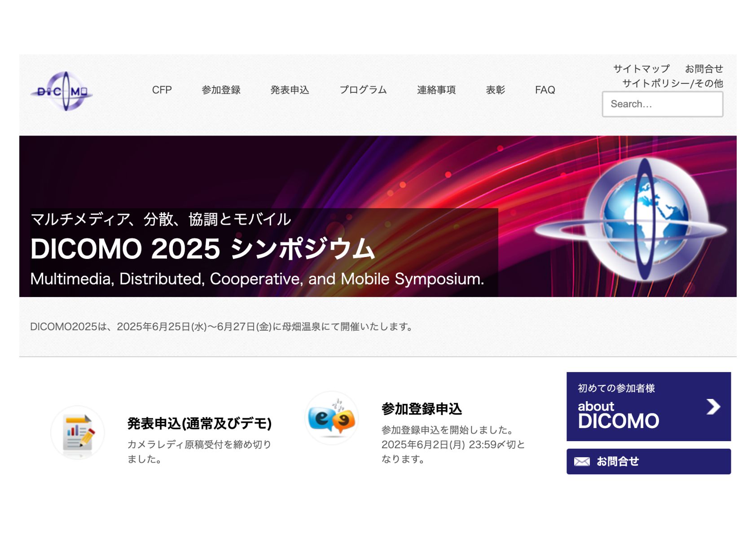
Task: Open the 連絡事項 menu item
Action: (436, 90)
